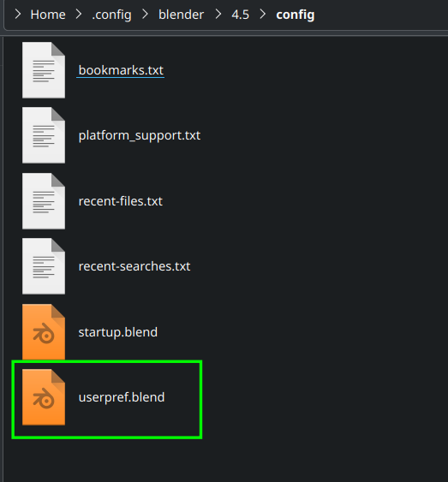
Task: Click the startup.blend filename text
Action: pos(117,332)
